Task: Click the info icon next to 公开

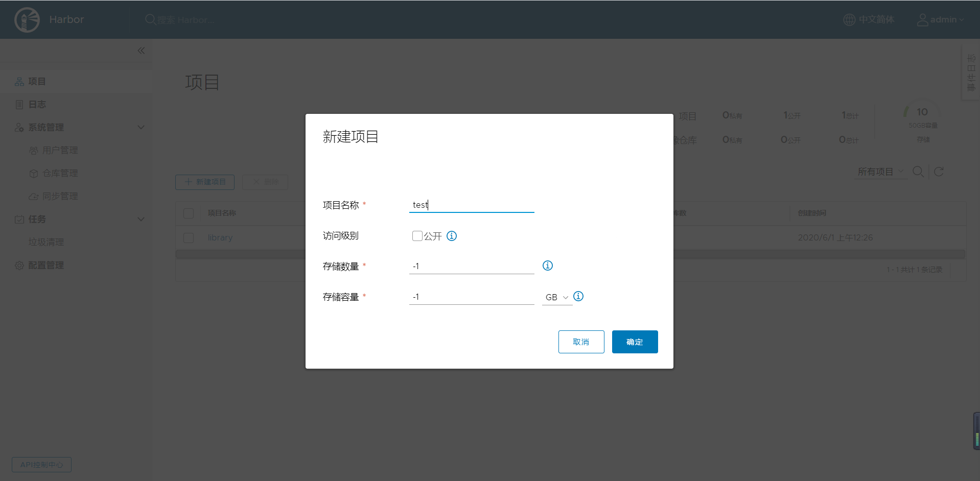Action: 452,236
